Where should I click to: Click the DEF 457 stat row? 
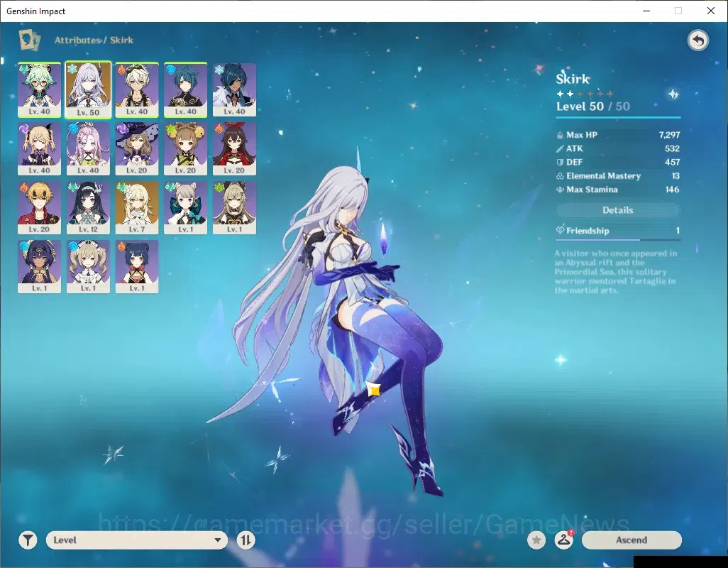point(618,162)
